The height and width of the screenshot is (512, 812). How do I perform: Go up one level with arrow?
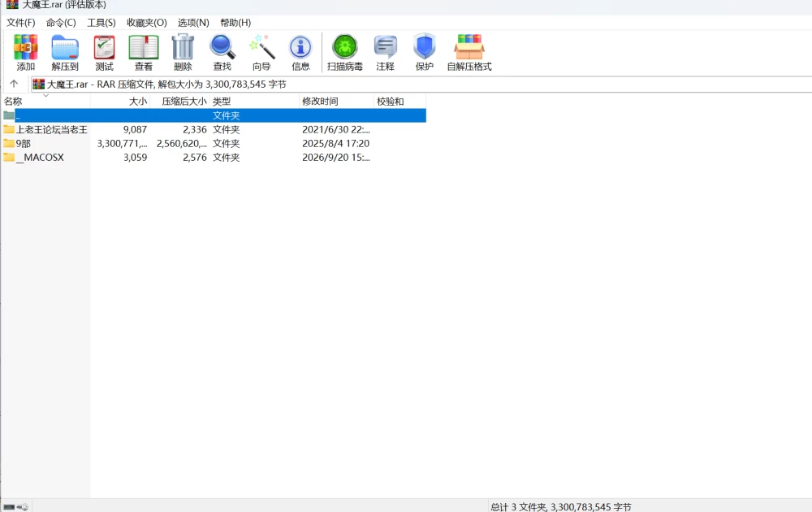tap(14, 84)
